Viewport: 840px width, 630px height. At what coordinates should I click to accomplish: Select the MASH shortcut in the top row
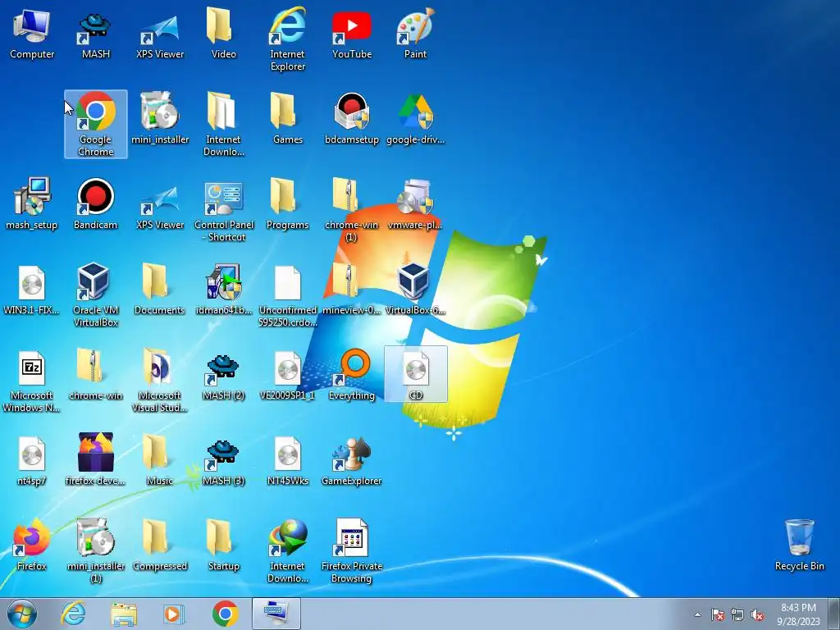click(x=95, y=33)
